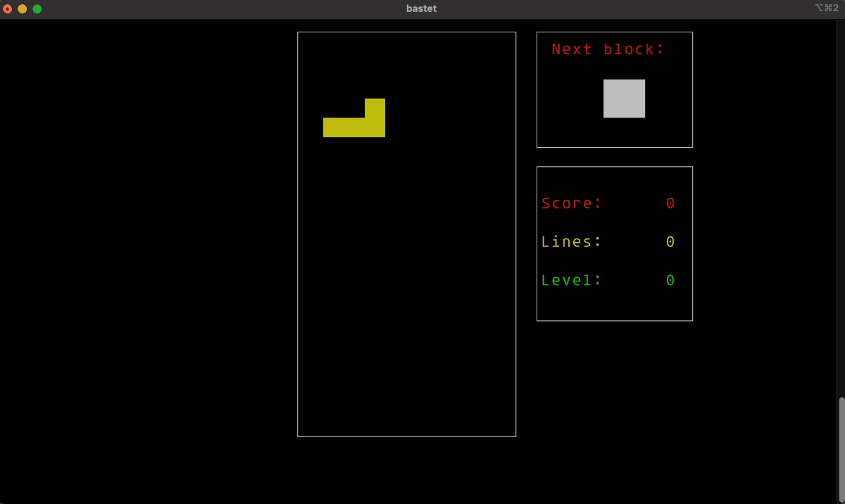The width and height of the screenshot is (845, 504).
Task: Click the green 'Level:' label
Action: (572, 280)
